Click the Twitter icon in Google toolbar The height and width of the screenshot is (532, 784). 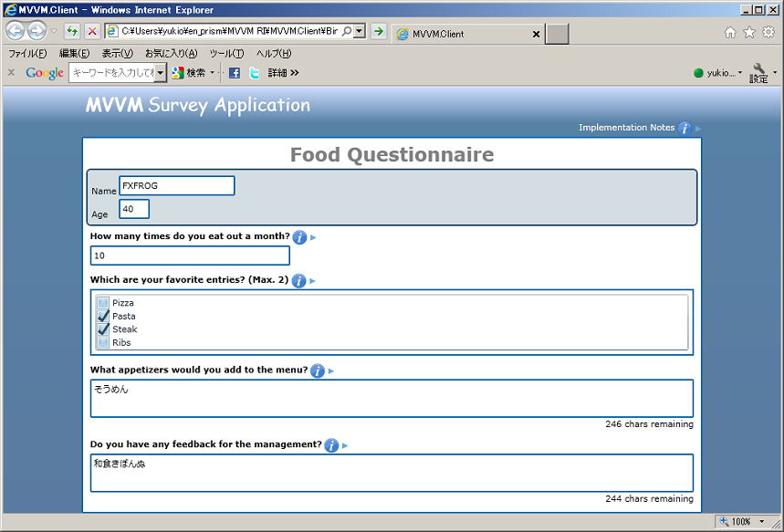click(255, 73)
